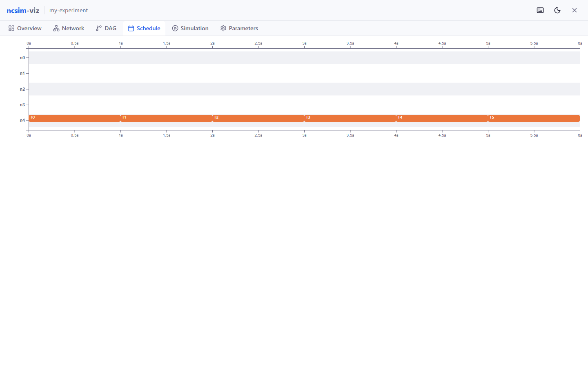Select task bar T0 on n4
588x368 pixels.
click(x=74, y=118)
